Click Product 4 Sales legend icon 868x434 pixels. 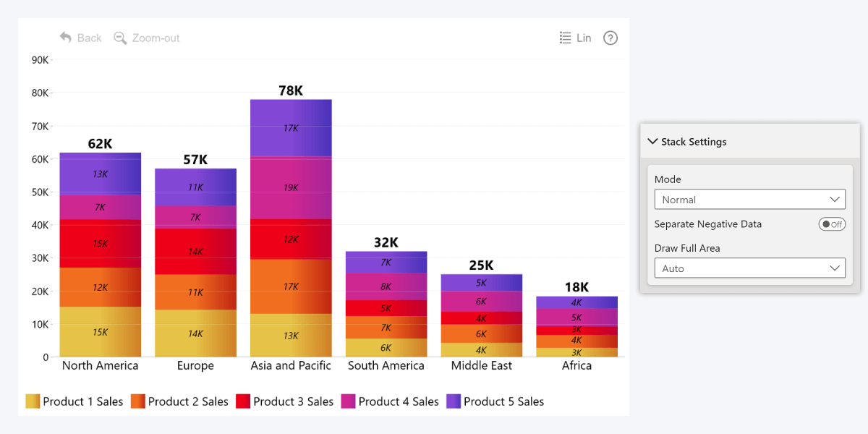(x=349, y=401)
